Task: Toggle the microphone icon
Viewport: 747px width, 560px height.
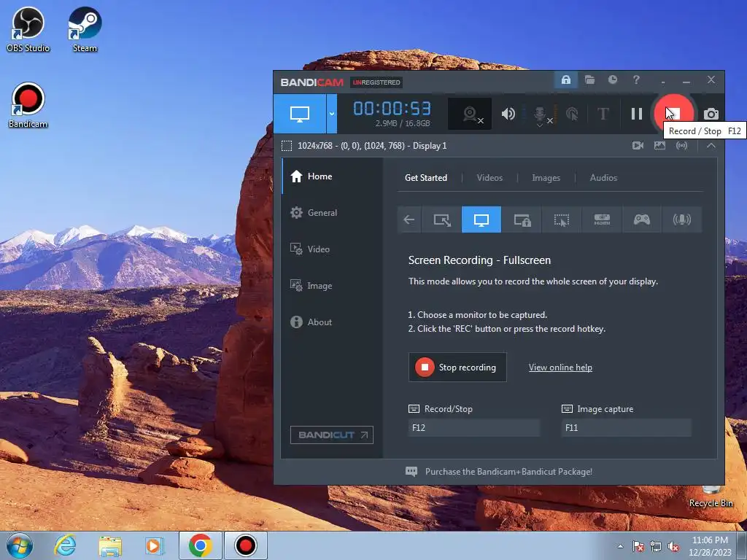Action: tap(541, 115)
